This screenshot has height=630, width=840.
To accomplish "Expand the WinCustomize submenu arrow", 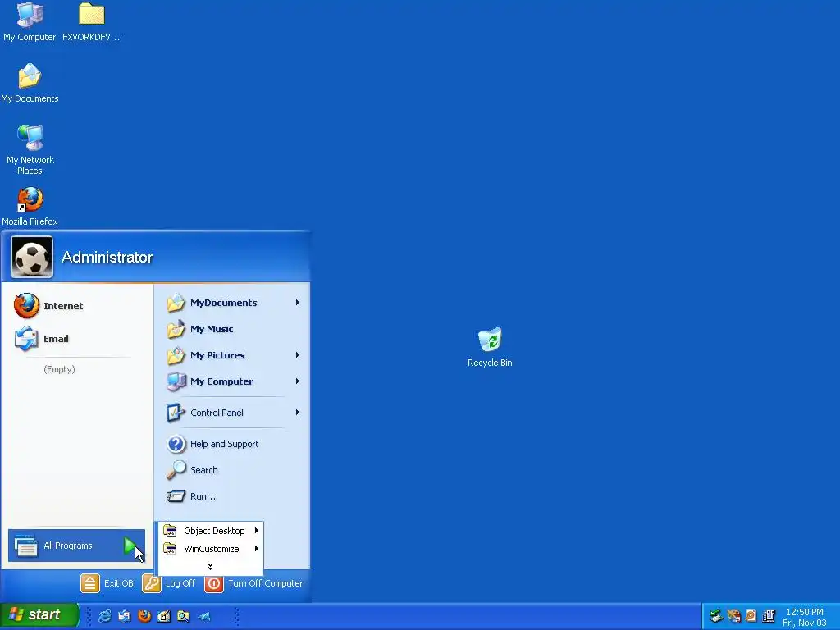I will click(x=257, y=549).
